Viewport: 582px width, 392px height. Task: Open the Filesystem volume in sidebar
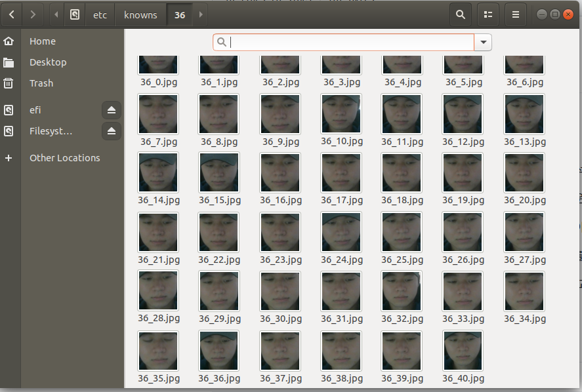50,131
